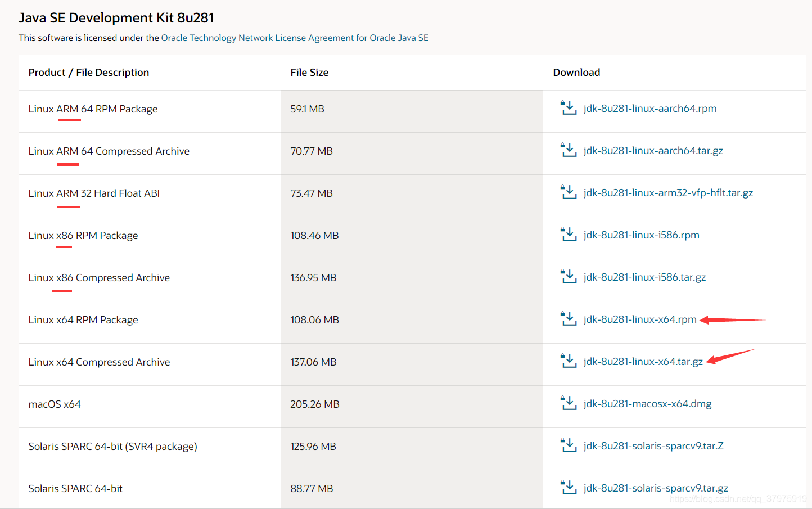Click download icon for solaris-sparcv9.tar.Z

569,445
